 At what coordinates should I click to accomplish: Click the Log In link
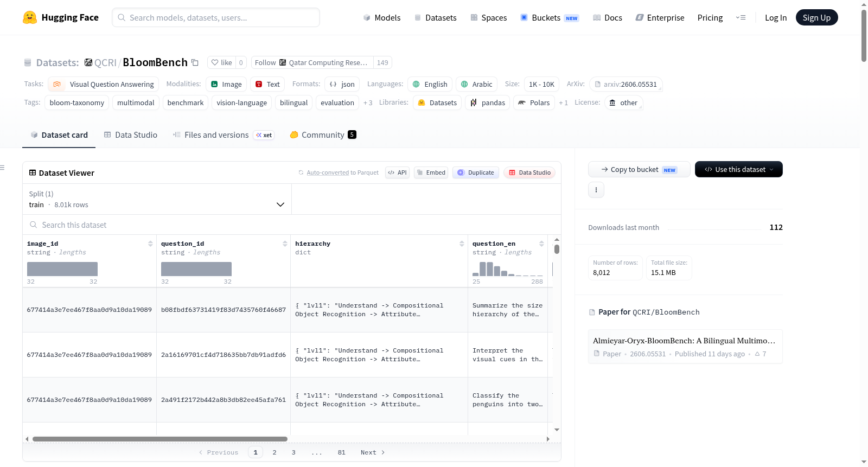coord(776,17)
